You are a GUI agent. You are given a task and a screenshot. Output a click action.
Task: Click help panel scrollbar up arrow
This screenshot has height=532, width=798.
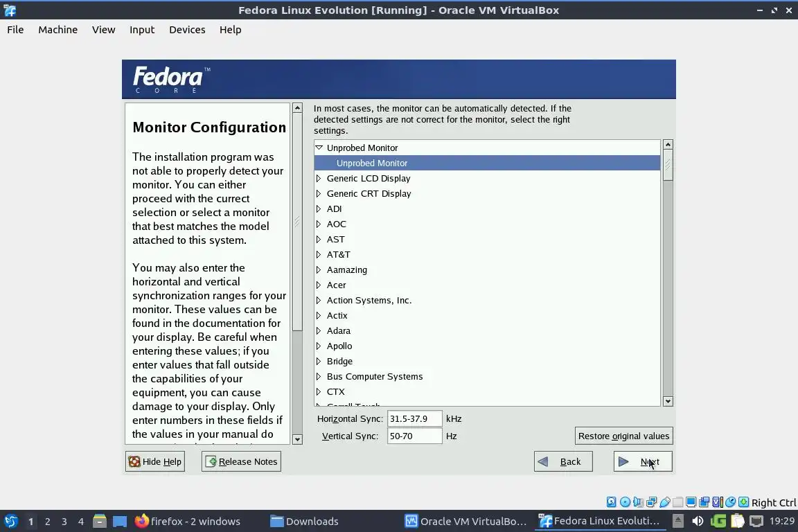coord(298,108)
